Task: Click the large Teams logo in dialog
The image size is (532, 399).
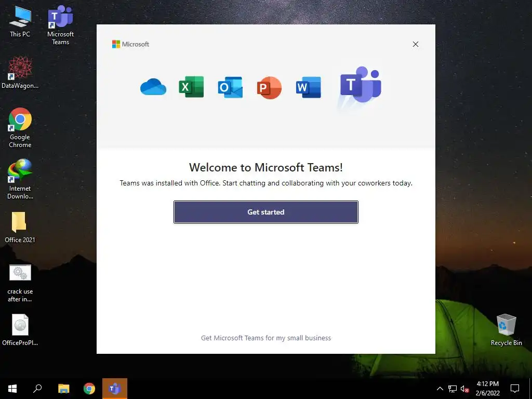Action: 361,85
